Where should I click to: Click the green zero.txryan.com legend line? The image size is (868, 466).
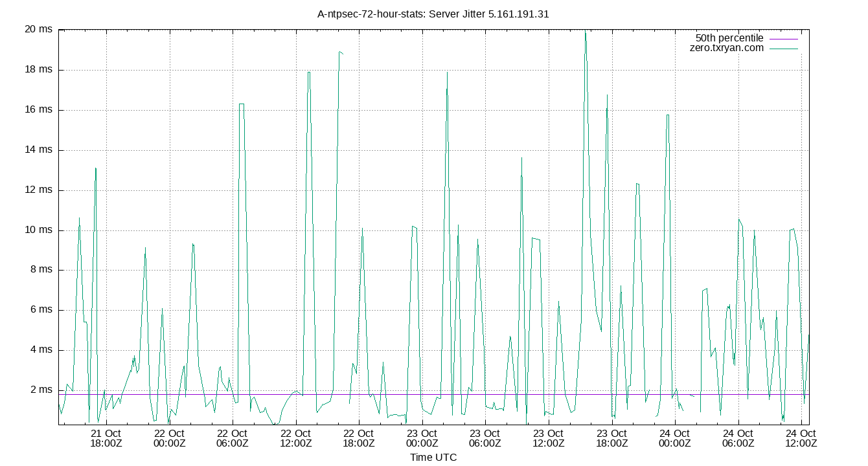click(x=783, y=49)
